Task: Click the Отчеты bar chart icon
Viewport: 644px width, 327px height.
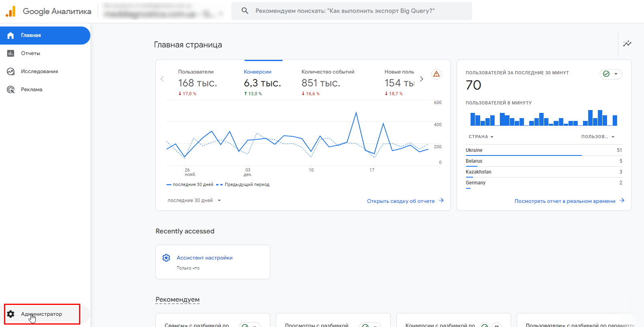Action: (x=11, y=53)
